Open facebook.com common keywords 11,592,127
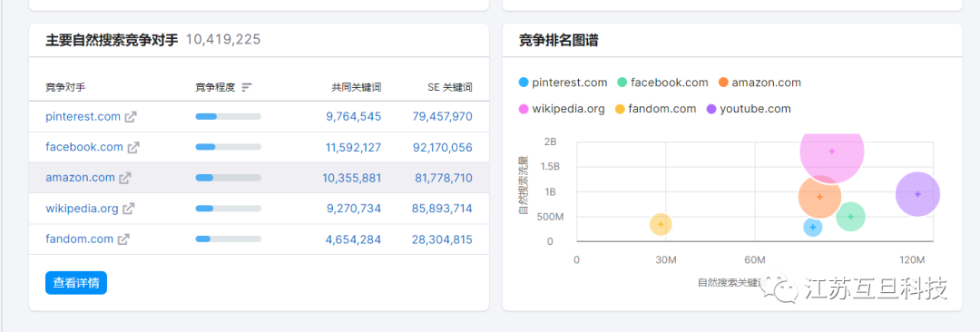The image size is (980, 332). [x=353, y=148]
